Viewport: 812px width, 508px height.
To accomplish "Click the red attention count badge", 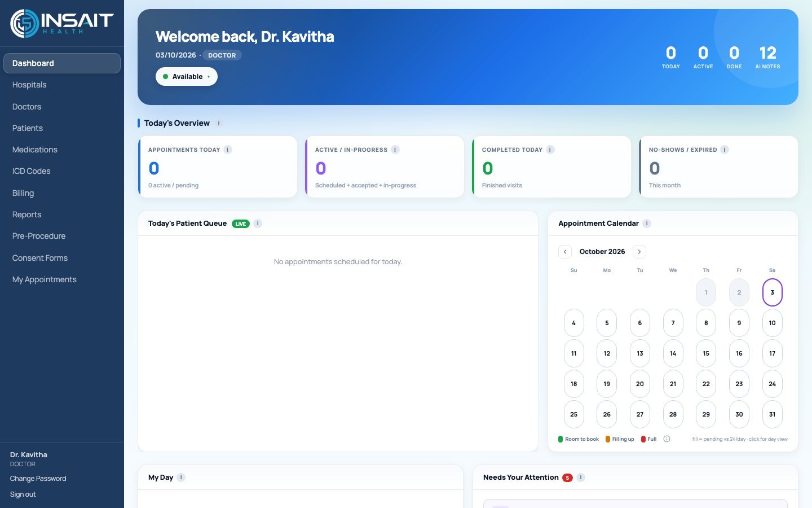I will [567, 478].
